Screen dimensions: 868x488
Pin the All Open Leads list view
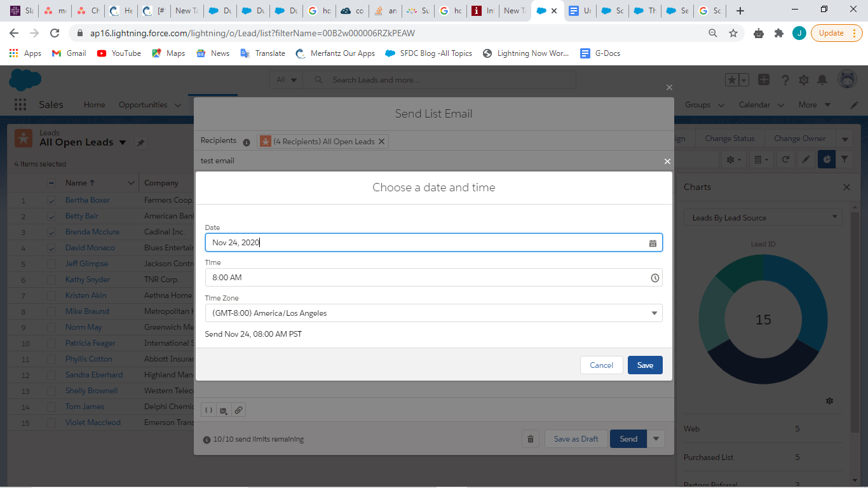click(141, 143)
